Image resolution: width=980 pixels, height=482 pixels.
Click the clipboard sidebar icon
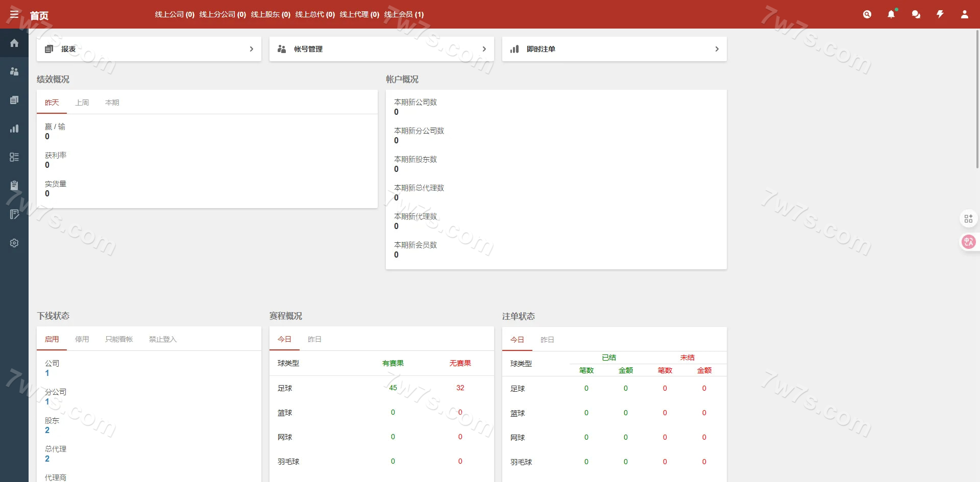click(x=14, y=186)
